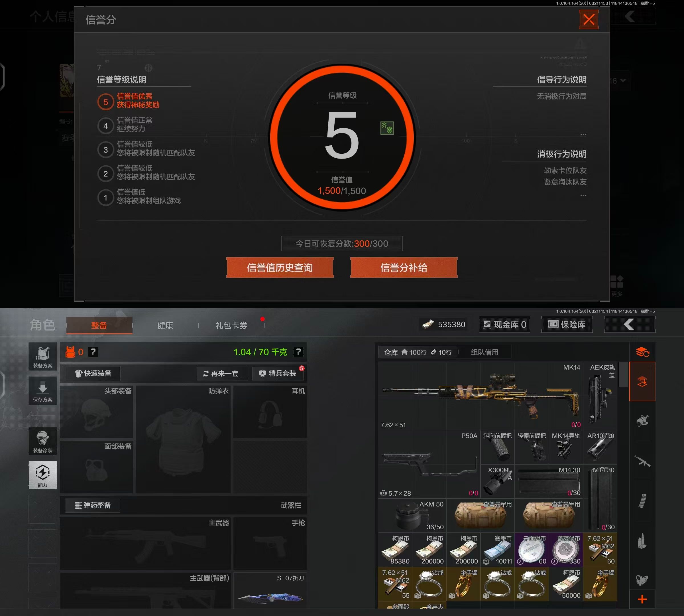Open 信誉值历史查询 reputation history
Image resolution: width=684 pixels, height=616 pixels.
coord(280,268)
